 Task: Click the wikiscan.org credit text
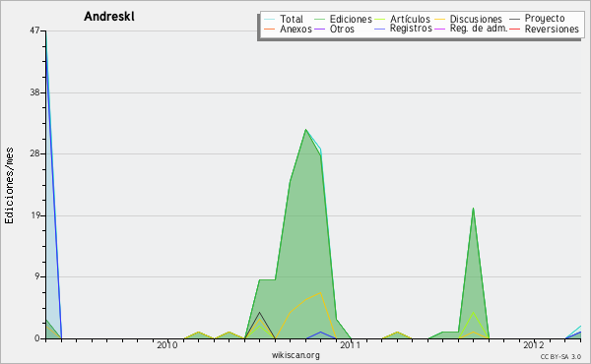pyautogui.click(x=295, y=355)
